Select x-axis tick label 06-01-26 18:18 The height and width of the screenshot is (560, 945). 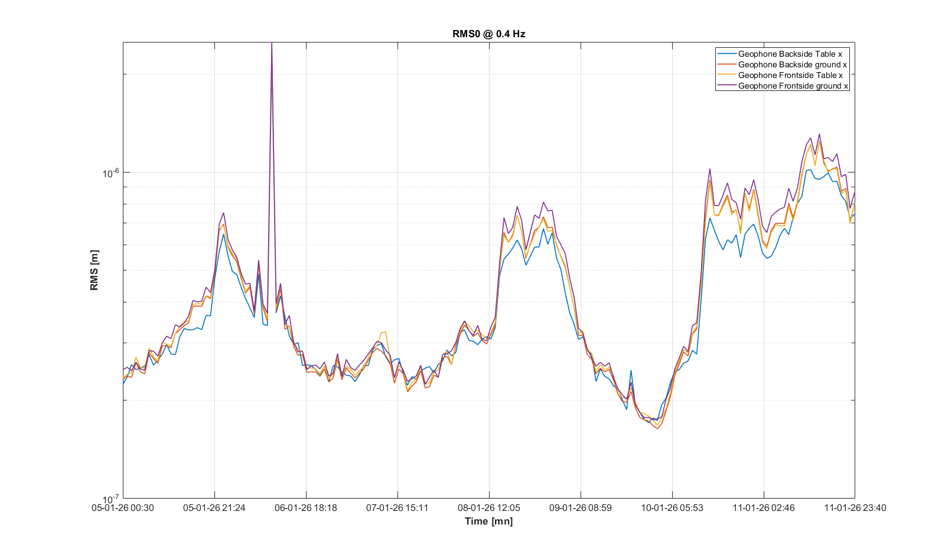pos(305,508)
